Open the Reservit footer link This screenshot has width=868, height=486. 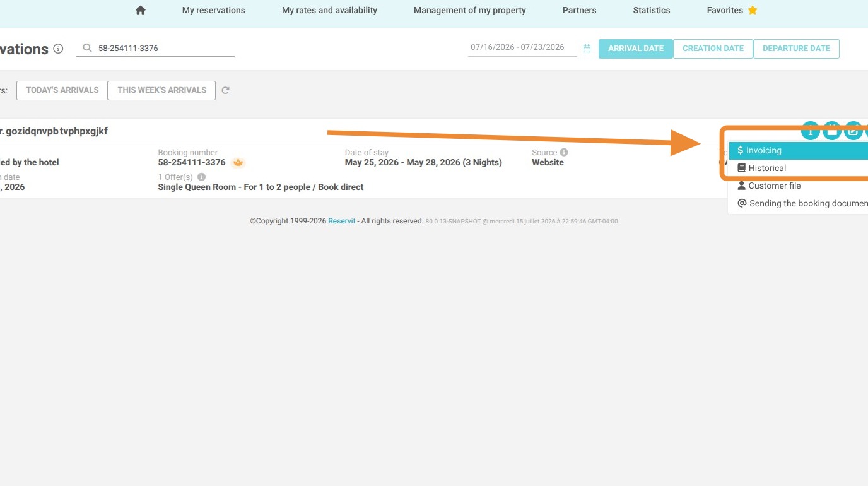click(342, 221)
